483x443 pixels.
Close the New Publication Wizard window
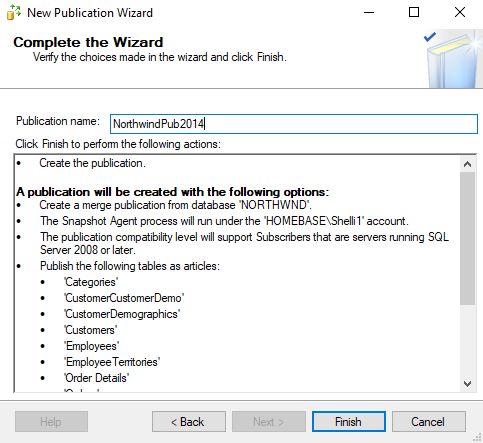click(460, 13)
